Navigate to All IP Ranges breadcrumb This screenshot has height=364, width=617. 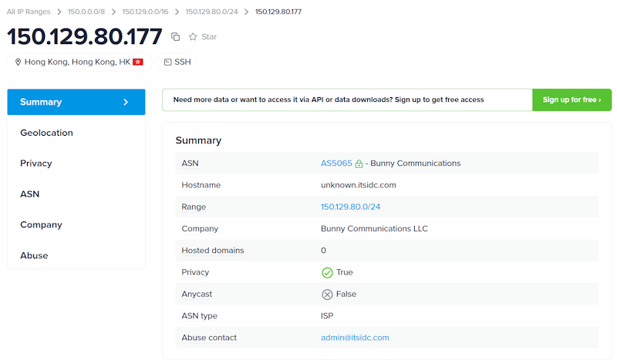click(29, 12)
